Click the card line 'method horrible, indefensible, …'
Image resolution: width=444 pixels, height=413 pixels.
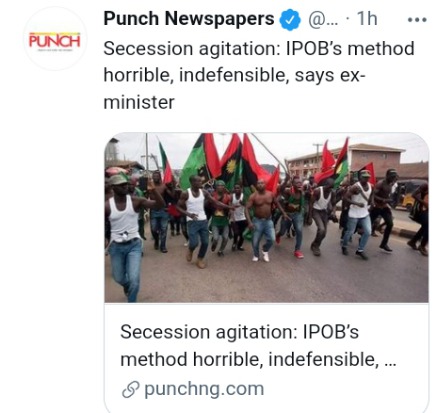click(258, 359)
